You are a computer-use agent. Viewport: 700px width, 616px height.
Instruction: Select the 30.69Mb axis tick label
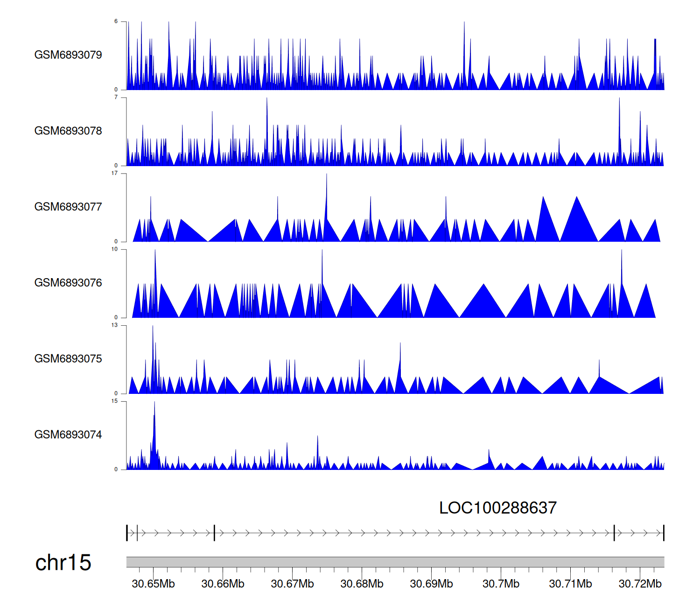point(431,584)
